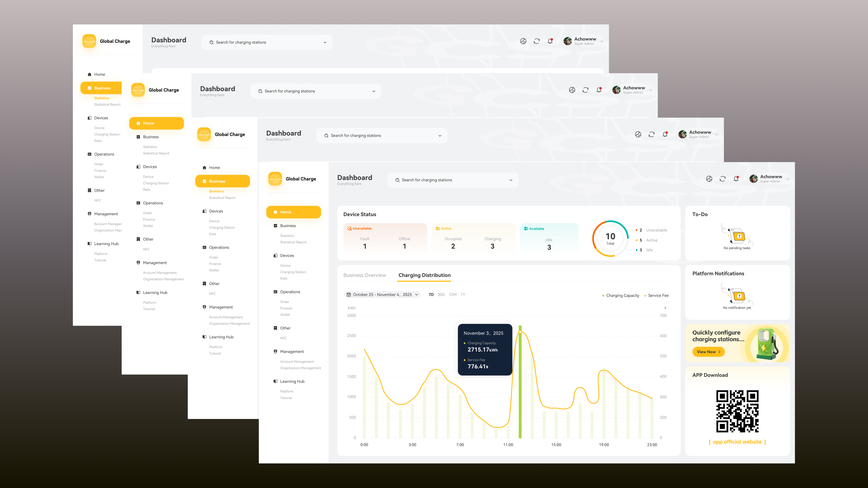Open user menu arrow in third window
This screenshot has height=488, width=868.
716,135
